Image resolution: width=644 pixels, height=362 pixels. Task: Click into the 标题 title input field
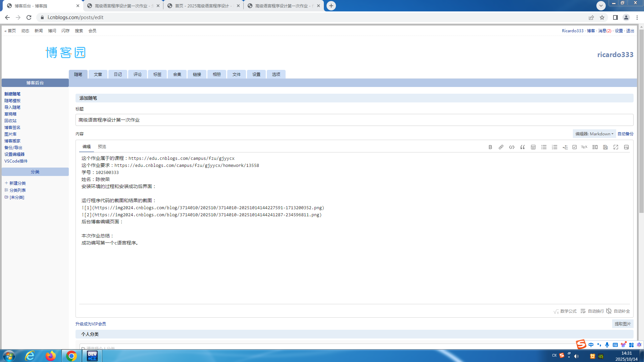click(x=354, y=120)
